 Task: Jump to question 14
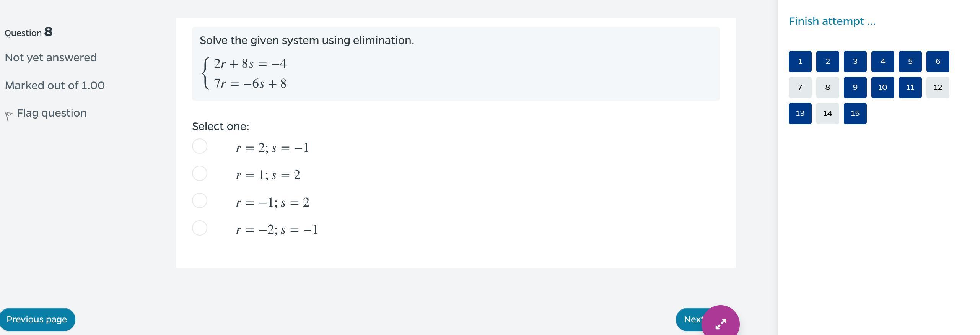point(828,114)
